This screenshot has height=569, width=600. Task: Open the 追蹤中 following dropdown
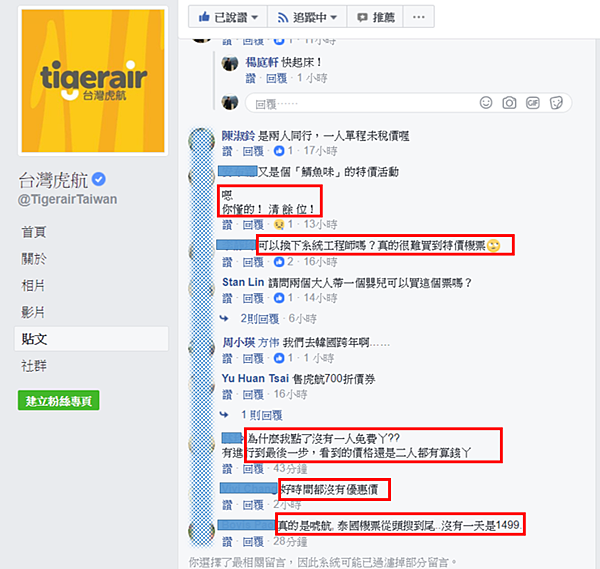point(307,17)
